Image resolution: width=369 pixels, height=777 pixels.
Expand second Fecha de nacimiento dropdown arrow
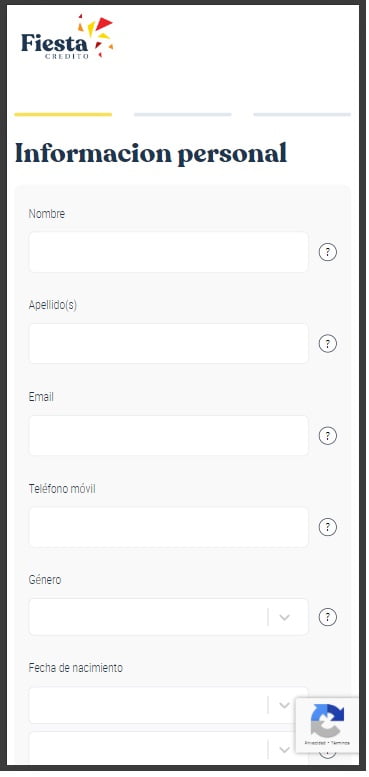[x=284, y=750]
